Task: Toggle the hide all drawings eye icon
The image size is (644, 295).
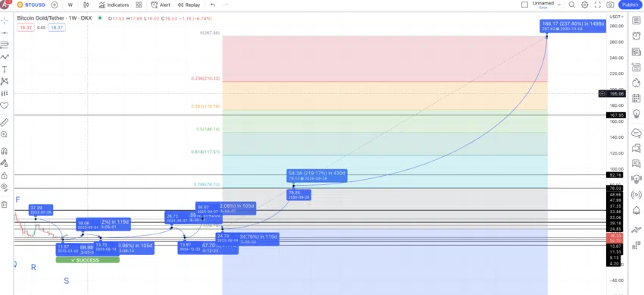Action: 5,187
